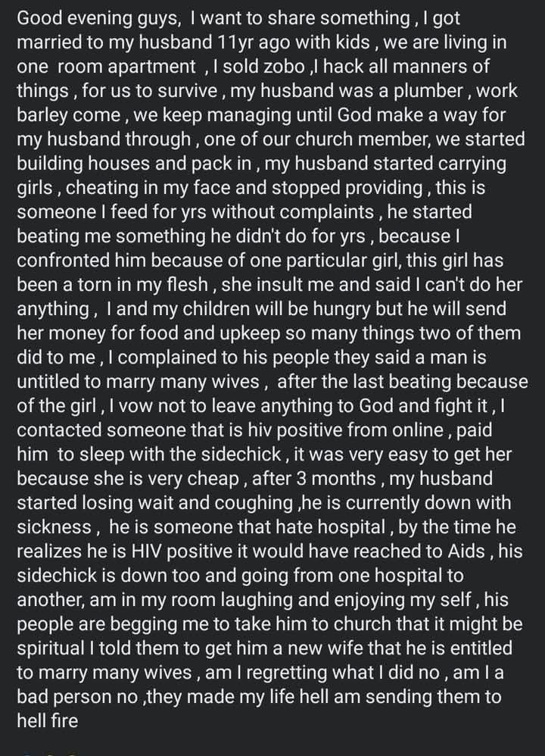Click the reaction emojis below the post
This screenshot has height=756, width=545.
point(51,753)
